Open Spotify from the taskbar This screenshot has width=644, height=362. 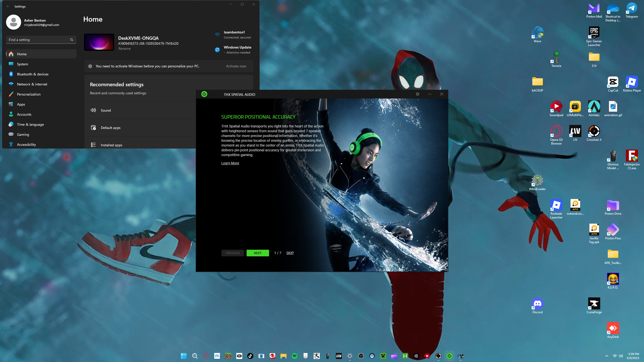[294, 356]
